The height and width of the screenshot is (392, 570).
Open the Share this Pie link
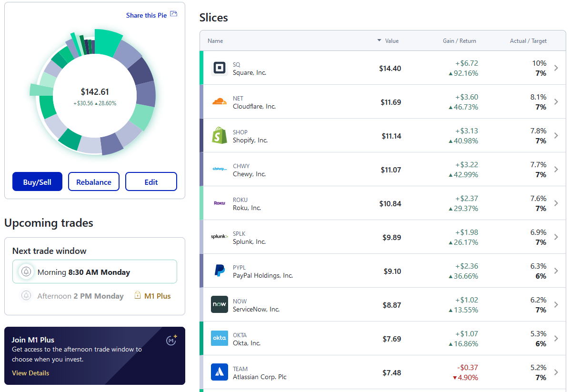147,15
